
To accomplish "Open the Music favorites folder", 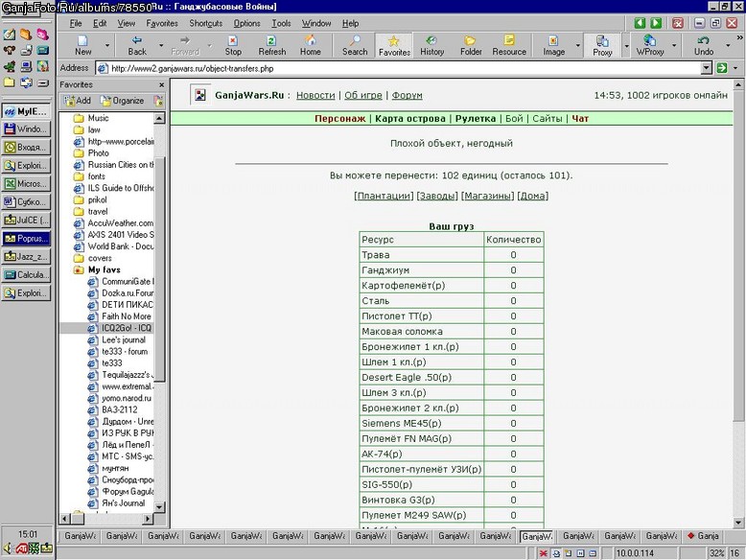I will click(x=91, y=118).
